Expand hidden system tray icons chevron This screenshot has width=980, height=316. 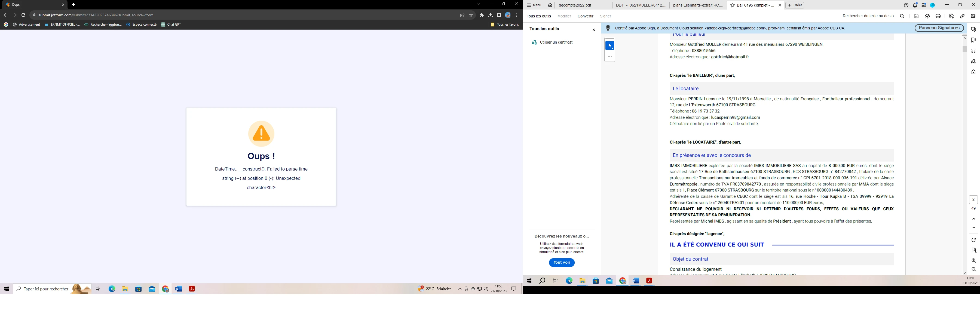(x=460, y=288)
